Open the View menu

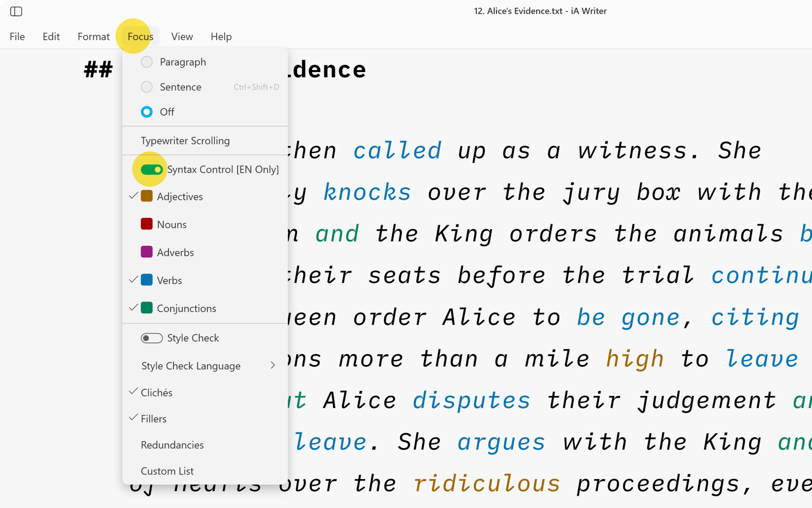point(182,36)
